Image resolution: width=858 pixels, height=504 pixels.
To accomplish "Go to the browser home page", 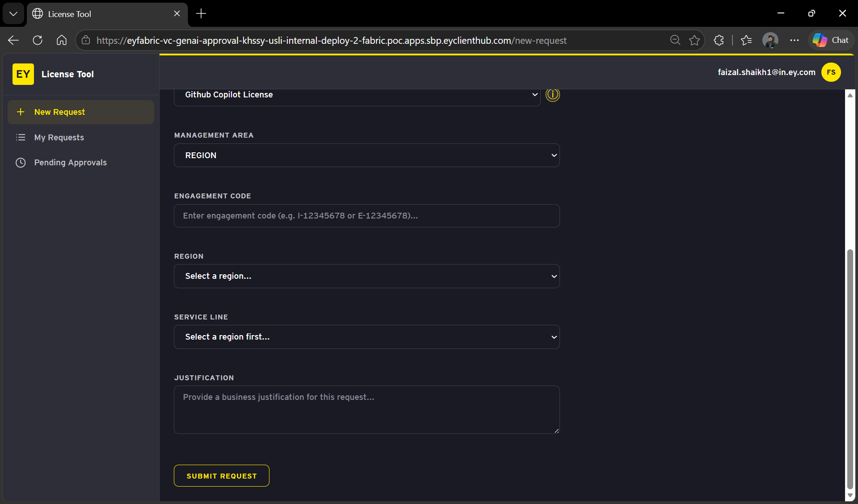I will (x=62, y=40).
